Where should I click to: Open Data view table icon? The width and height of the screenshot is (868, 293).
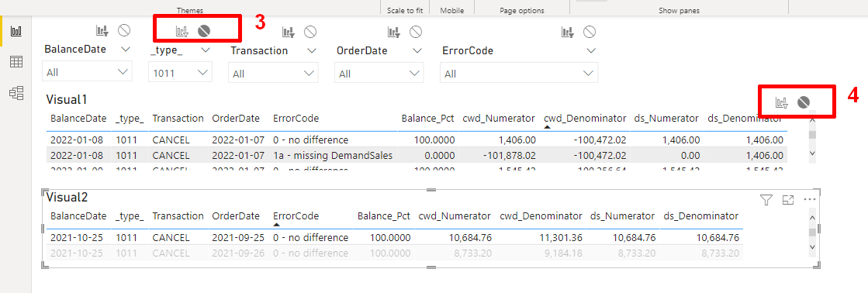coord(16,62)
